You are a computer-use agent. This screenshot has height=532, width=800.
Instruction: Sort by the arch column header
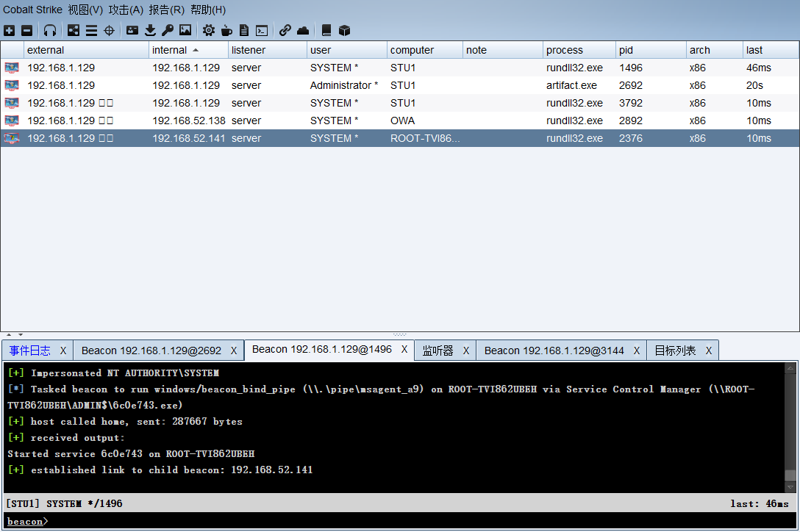pyautogui.click(x=714, y=50)
